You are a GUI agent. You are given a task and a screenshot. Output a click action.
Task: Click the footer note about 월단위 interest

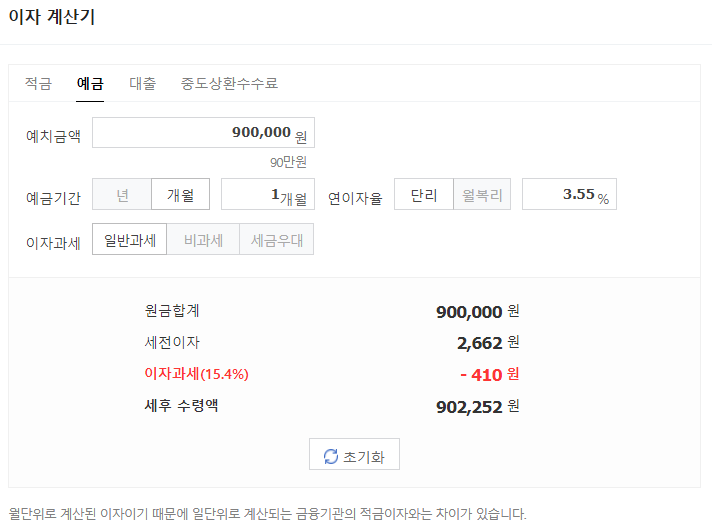(x=267, y=514)
